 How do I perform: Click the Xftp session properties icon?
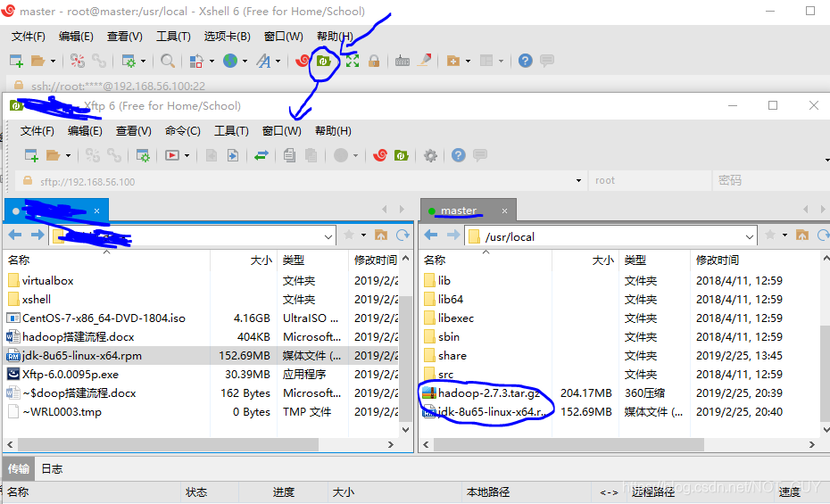(x=143, y=155)
